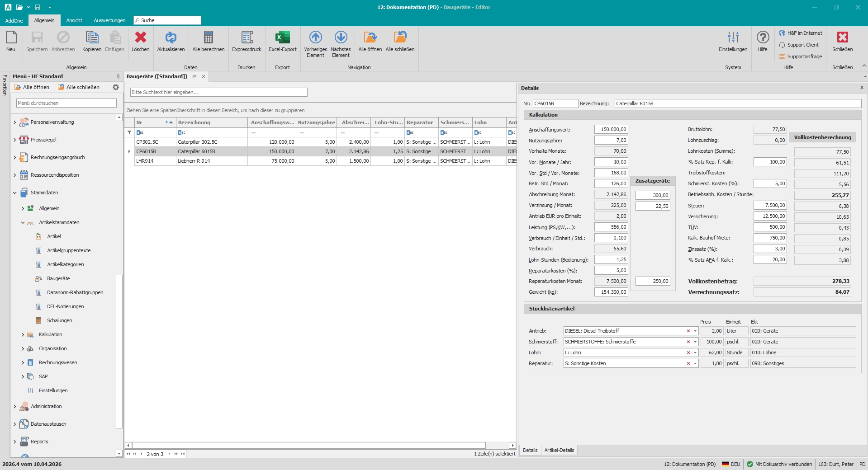The image size is (868, 470).
Task: Switch to the Ansicht ribbon tab
Action: (74, 20)
